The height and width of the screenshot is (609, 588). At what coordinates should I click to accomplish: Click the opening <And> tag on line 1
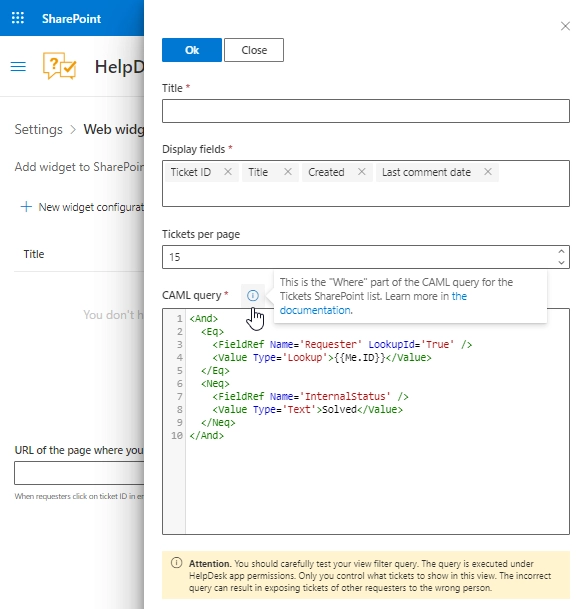pos(204,318)
